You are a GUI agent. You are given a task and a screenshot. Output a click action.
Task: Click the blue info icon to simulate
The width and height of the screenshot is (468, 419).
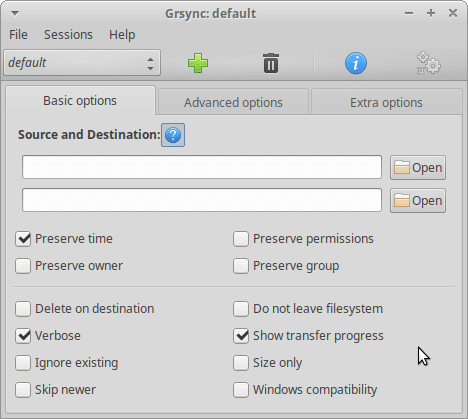pyautogui.click(x=356, y=63)
